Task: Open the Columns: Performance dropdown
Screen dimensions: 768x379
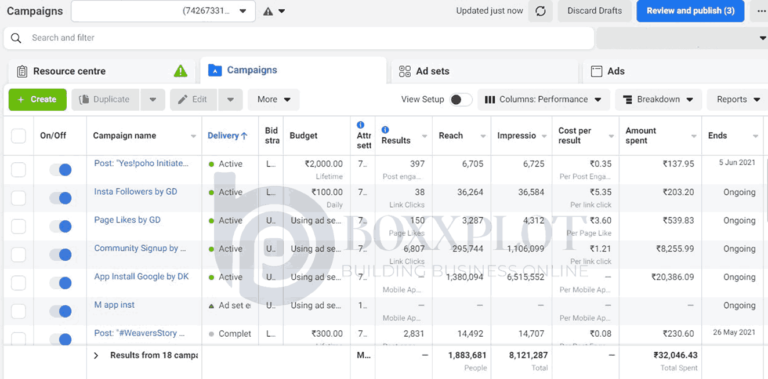Action: [543, 99]
